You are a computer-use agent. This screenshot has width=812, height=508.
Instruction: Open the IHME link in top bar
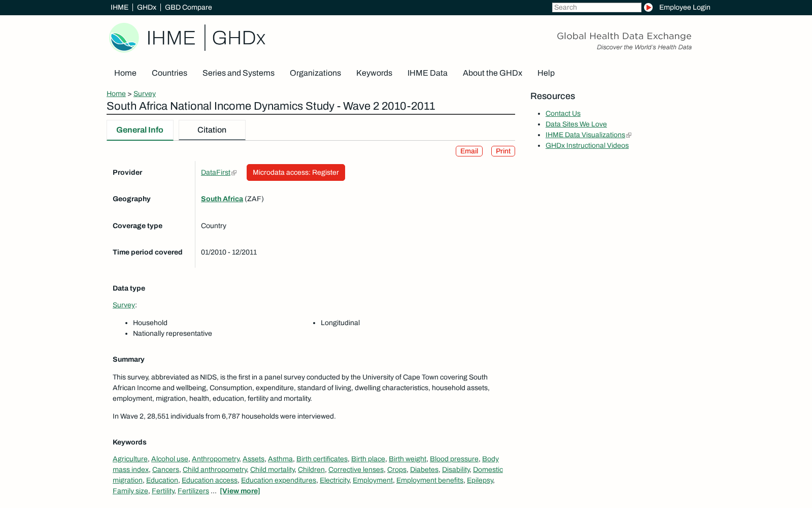click(x=120, y=7)
